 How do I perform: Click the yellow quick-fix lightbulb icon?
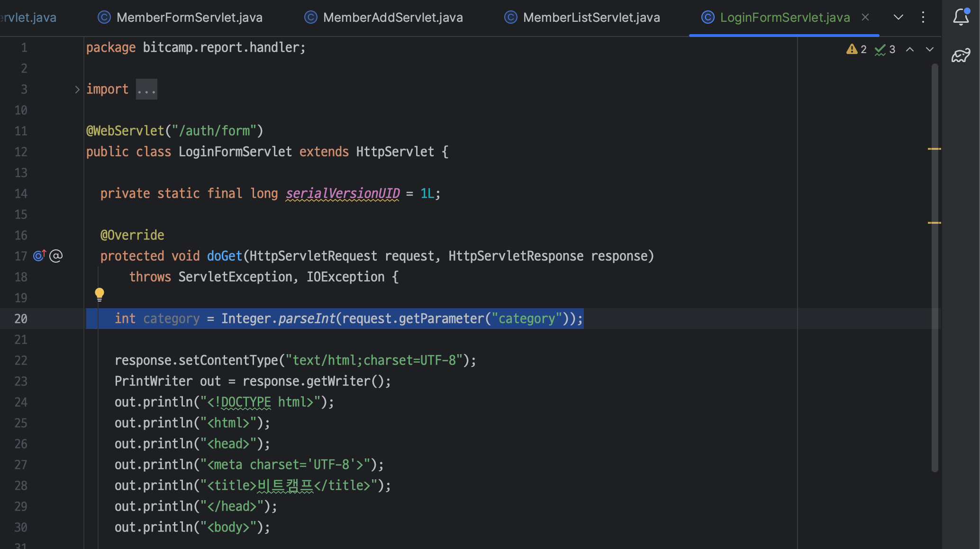tap(100, 294)
